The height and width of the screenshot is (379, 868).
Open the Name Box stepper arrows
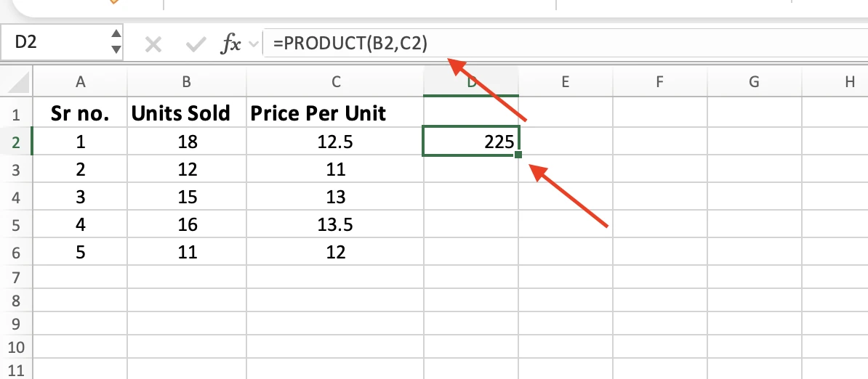point(116,43)
